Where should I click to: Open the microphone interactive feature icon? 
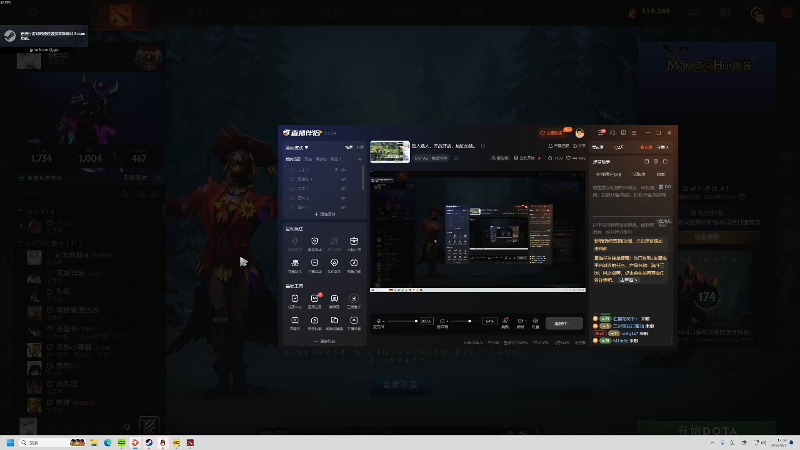pos(295,241)
